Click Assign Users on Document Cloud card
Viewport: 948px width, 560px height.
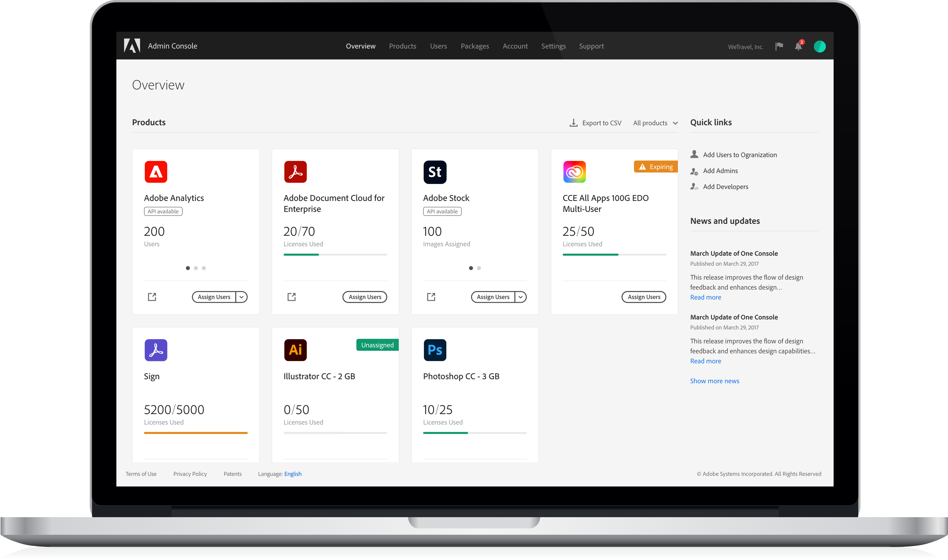click(x=365, y=297)
